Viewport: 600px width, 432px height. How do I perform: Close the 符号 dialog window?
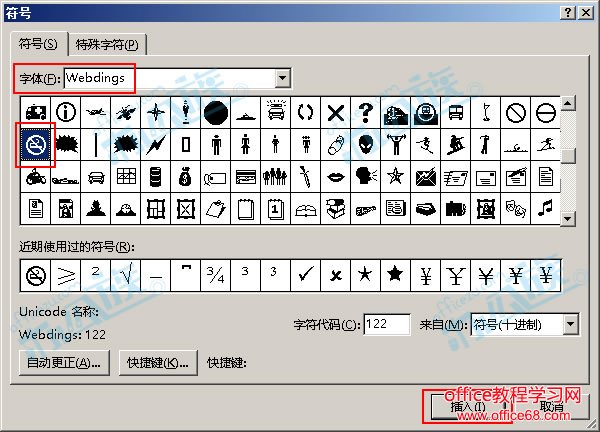click(586, 13)
